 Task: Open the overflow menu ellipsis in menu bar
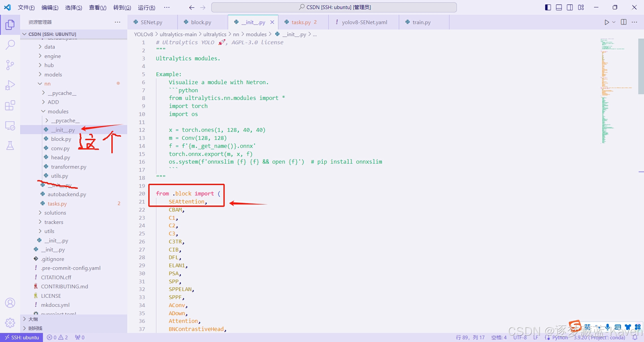(167, 7)
